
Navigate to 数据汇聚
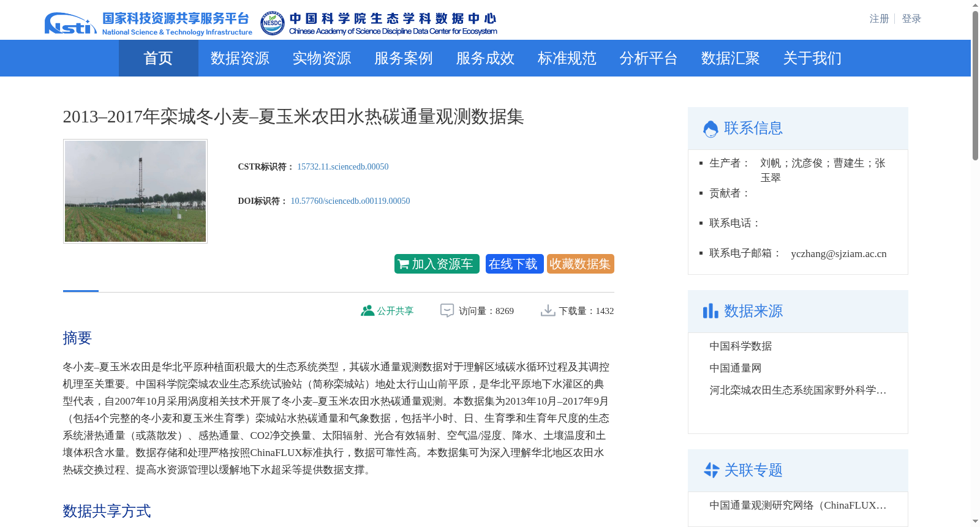pos(731,58)
